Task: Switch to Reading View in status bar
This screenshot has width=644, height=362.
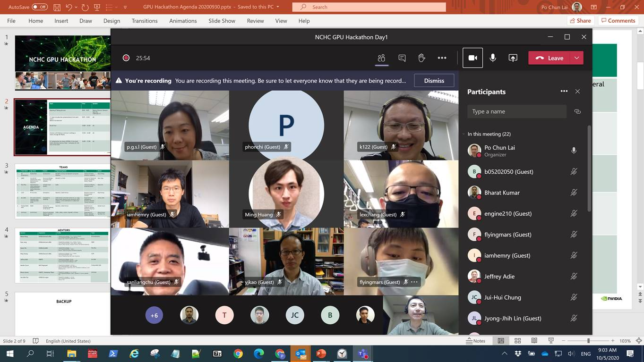Action: coord(534,341)
